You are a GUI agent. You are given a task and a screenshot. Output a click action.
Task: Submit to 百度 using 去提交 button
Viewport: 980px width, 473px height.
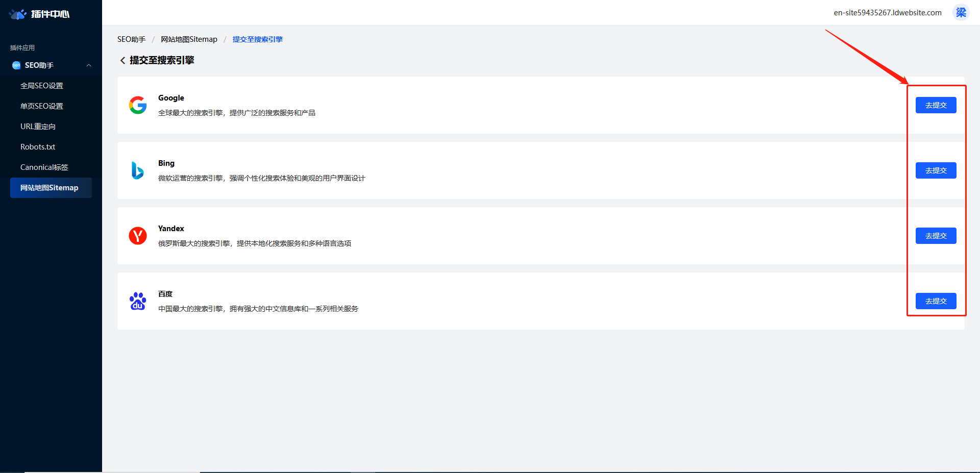[936, 301]
